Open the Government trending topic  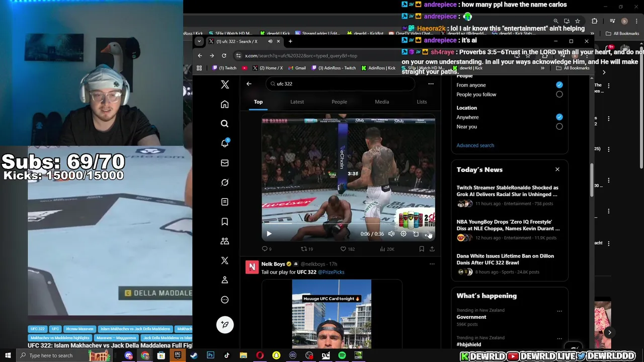[471, 317]
